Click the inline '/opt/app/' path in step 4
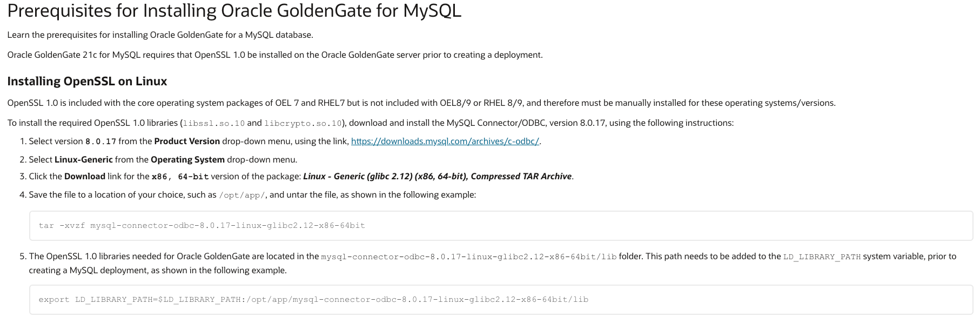The height and width of the screenshot is (317, 980). click(x=242, y=195)
